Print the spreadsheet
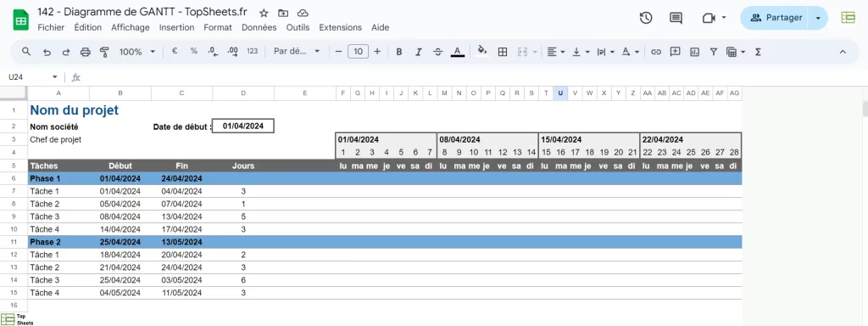 pos(86,52)
